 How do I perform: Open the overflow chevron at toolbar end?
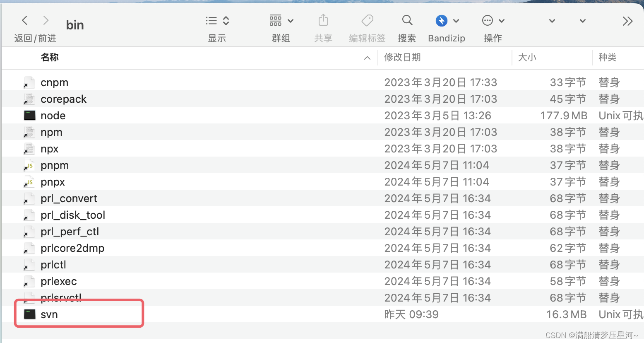click(628, 20)
